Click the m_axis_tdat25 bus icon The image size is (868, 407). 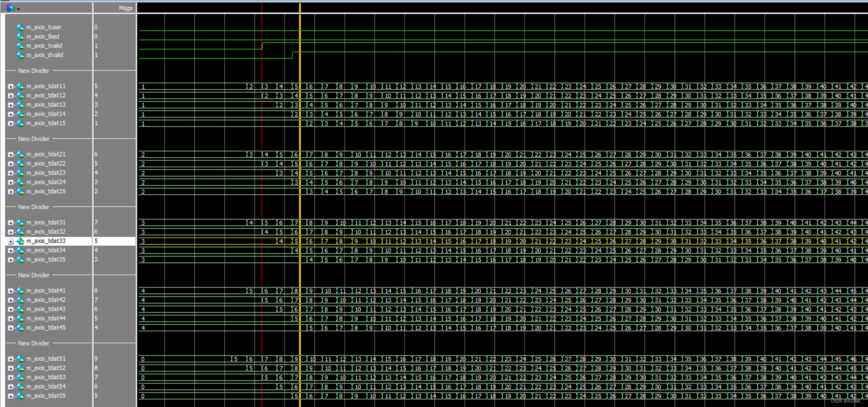pyautogui.click(x=20, y=192)
